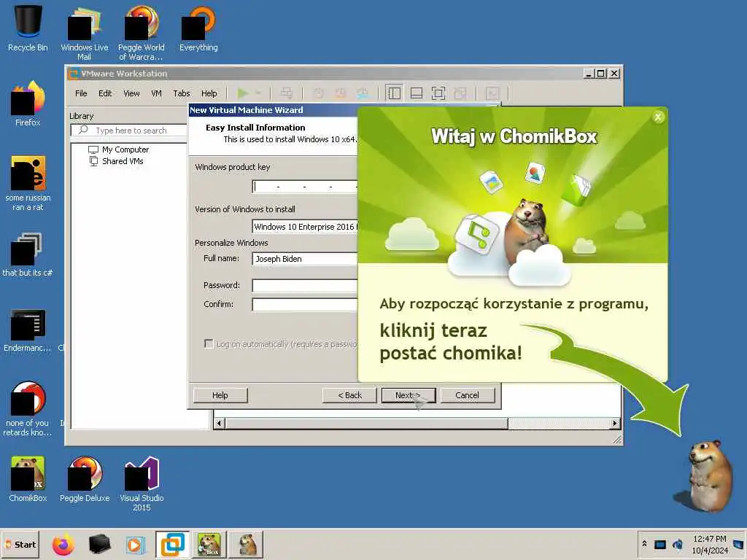Select the Endermanc... desktop icon

coord(28,330)
